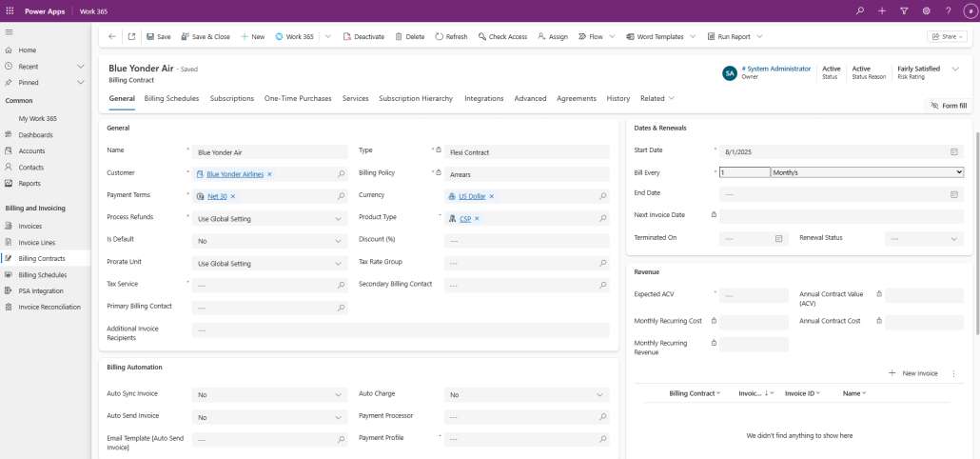Expand Pinned in the sidebar

click(x=80, y=83)
